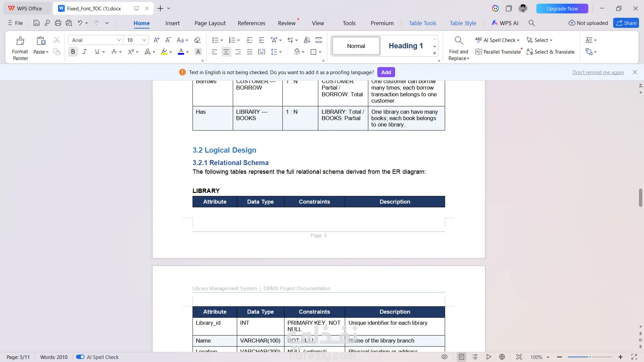Open the font size dropdown
Viewport: 644px width, 362px height.
click(x=144, y=40)
